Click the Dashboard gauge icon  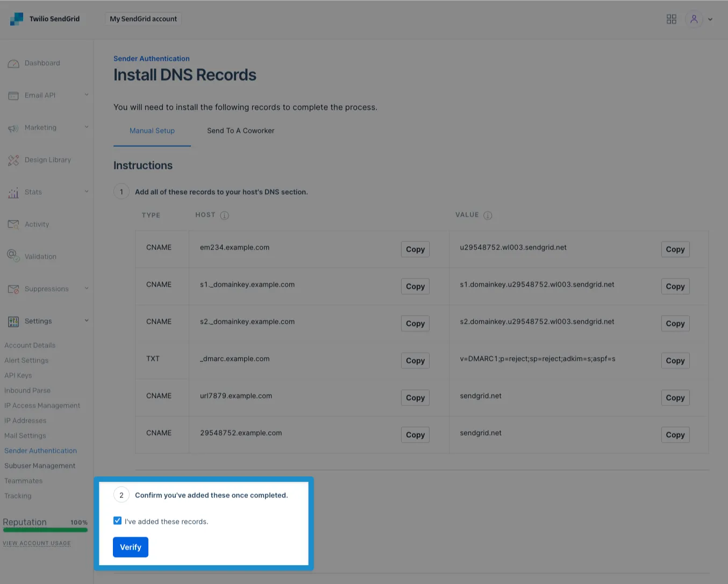click(x=13, y=63)
